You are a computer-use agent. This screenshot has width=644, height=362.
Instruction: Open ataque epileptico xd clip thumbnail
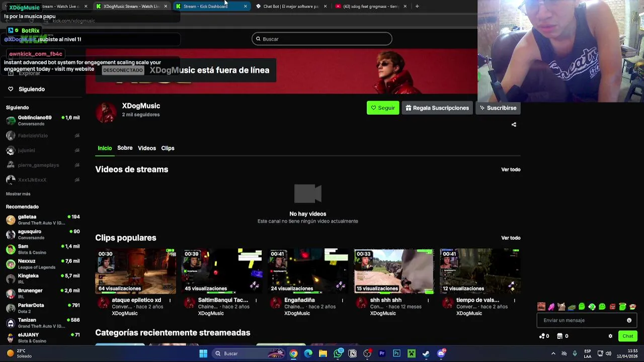click(136, 271)
